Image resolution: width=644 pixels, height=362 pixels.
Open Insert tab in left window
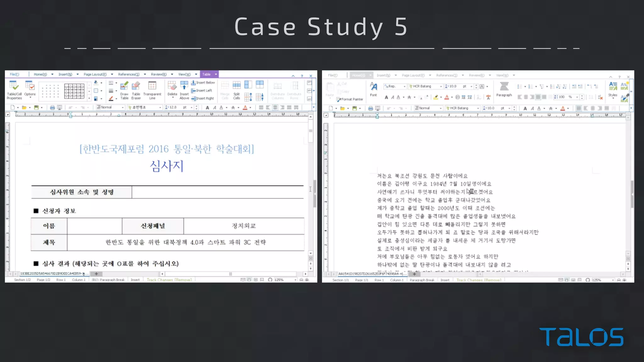point(65,74)
